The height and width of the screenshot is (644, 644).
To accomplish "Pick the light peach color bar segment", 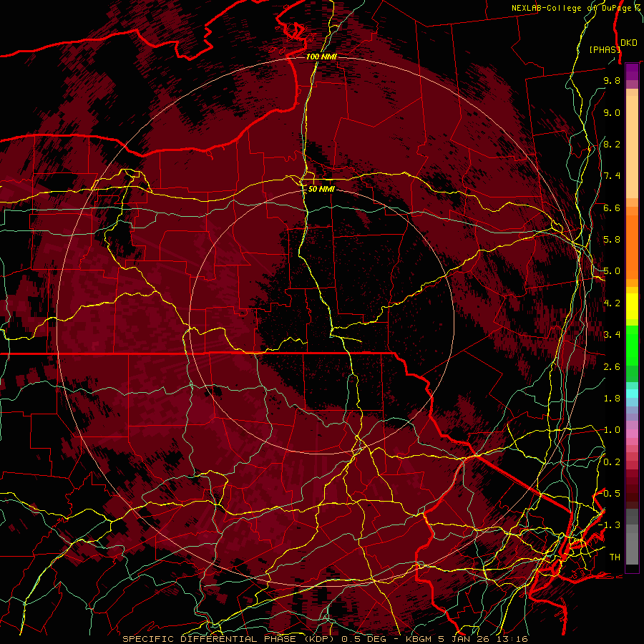I will [x=632, y=147].
